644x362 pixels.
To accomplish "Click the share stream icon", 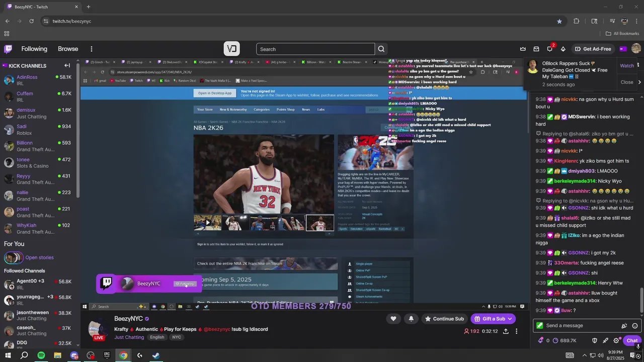I will pyautogui.click(x=506, y=331).
